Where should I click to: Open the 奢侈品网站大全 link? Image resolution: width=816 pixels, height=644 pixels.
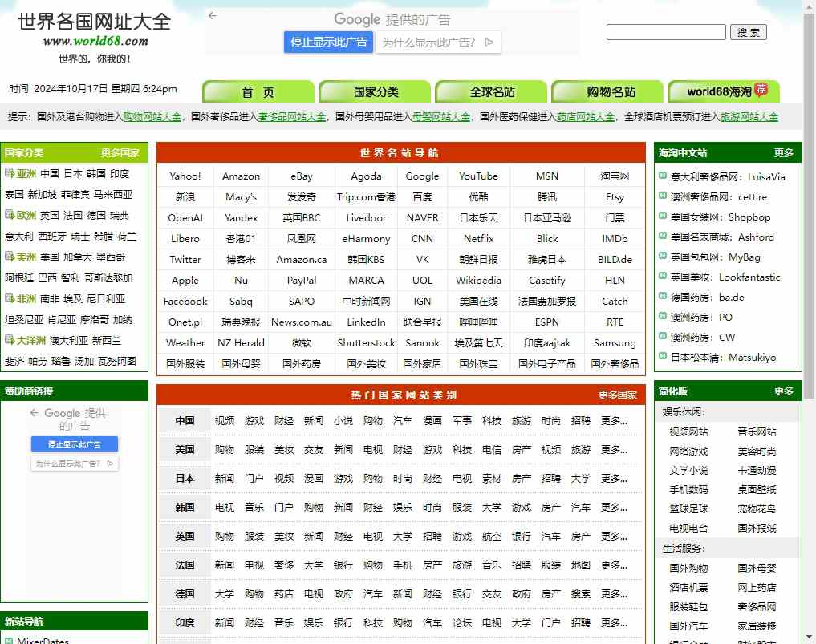292,117
